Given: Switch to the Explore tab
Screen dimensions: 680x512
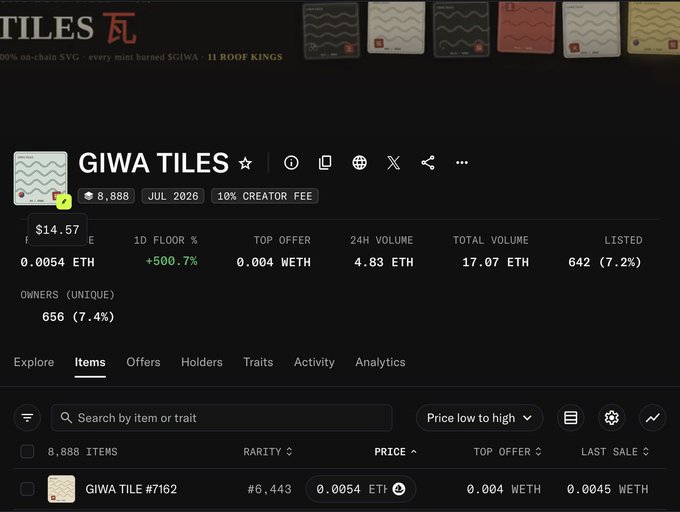Looking at the screenshot, I should pos(34,362).
